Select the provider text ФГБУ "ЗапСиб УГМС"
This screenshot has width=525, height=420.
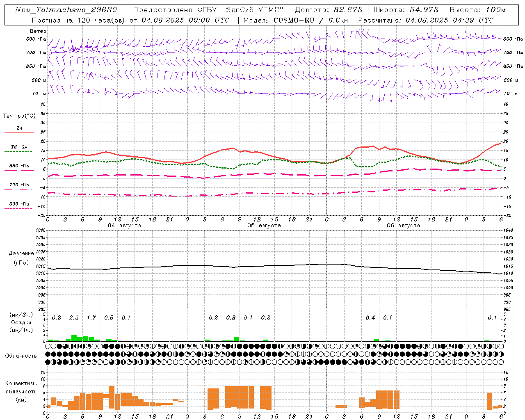(241, 10)
